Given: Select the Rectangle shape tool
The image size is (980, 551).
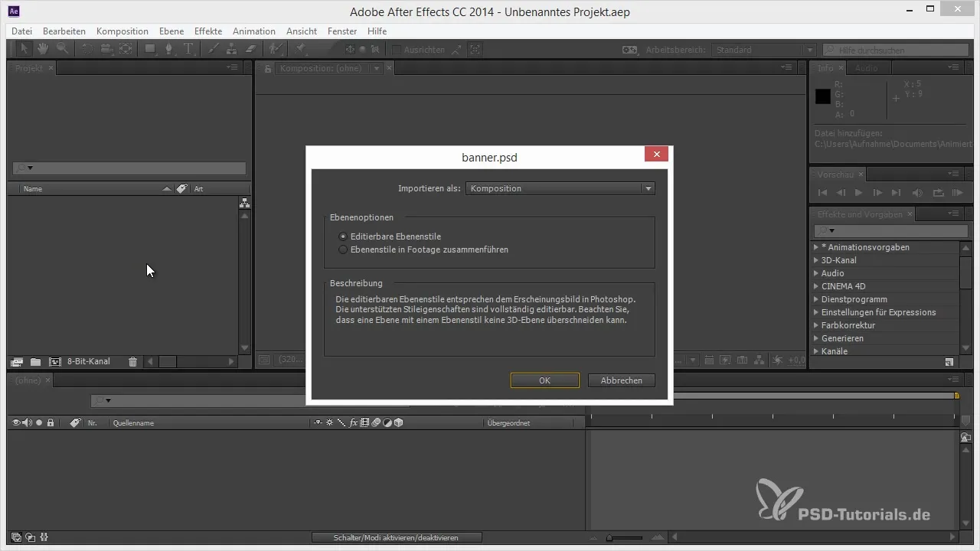Looking at the screenshot, I should coord(150,50).
